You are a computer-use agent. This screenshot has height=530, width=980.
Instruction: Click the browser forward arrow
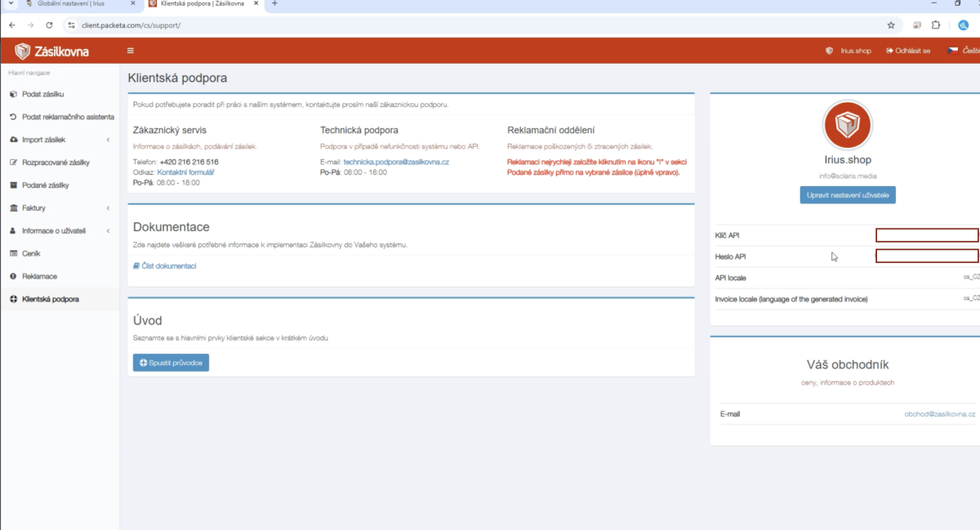click(x=30, y=25)
